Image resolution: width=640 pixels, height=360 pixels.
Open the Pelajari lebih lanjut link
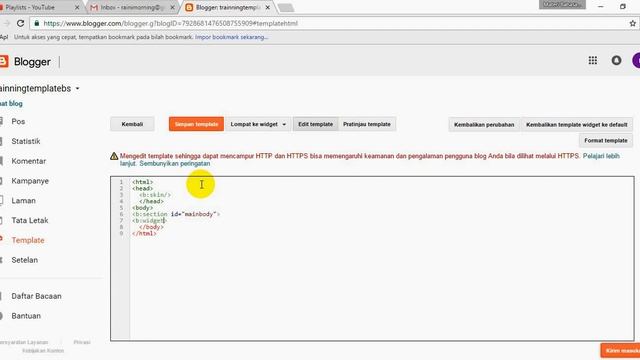(601, 156)
